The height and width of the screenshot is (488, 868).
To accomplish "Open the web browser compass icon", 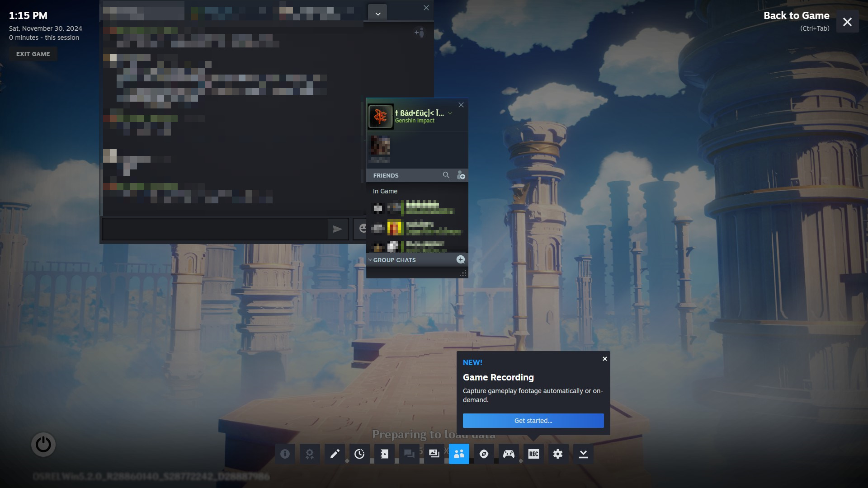I will [x=484, y=454].
